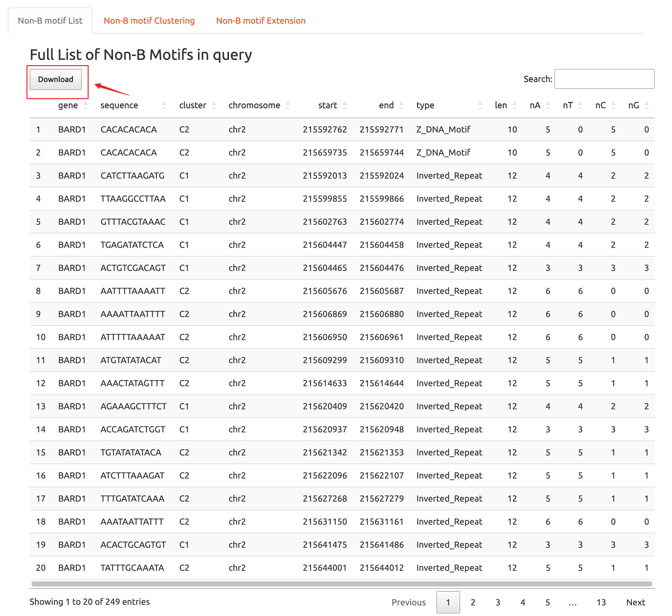This screenshot has width=672, height=616.
Task: Go to Previous page
Action: 409,602
